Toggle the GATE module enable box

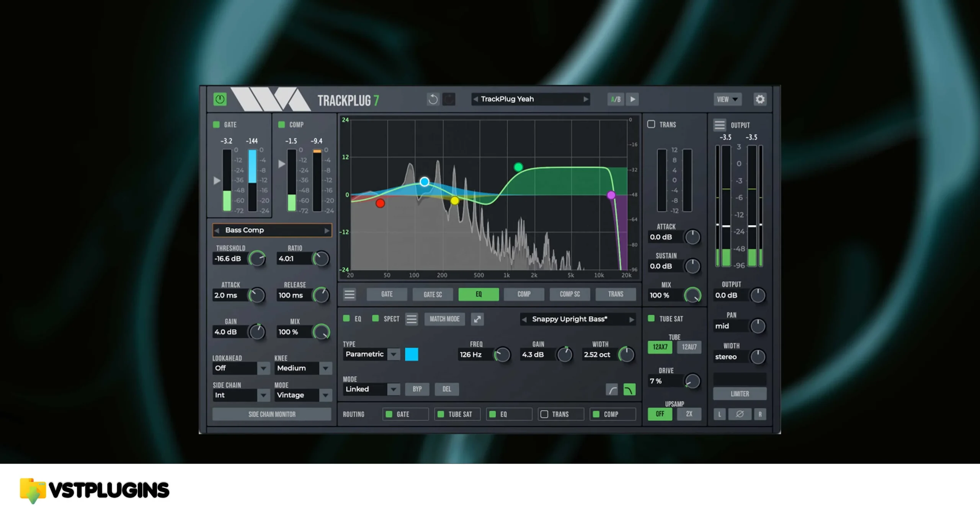click(x=216, y=125)
